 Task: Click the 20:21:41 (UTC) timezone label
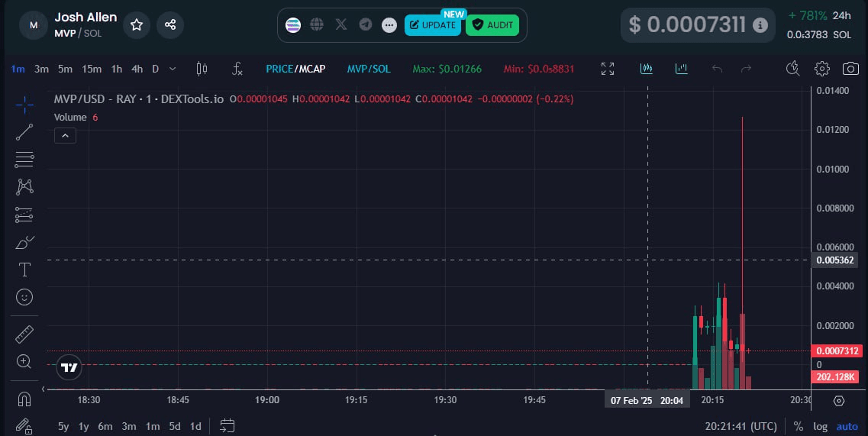741,427
